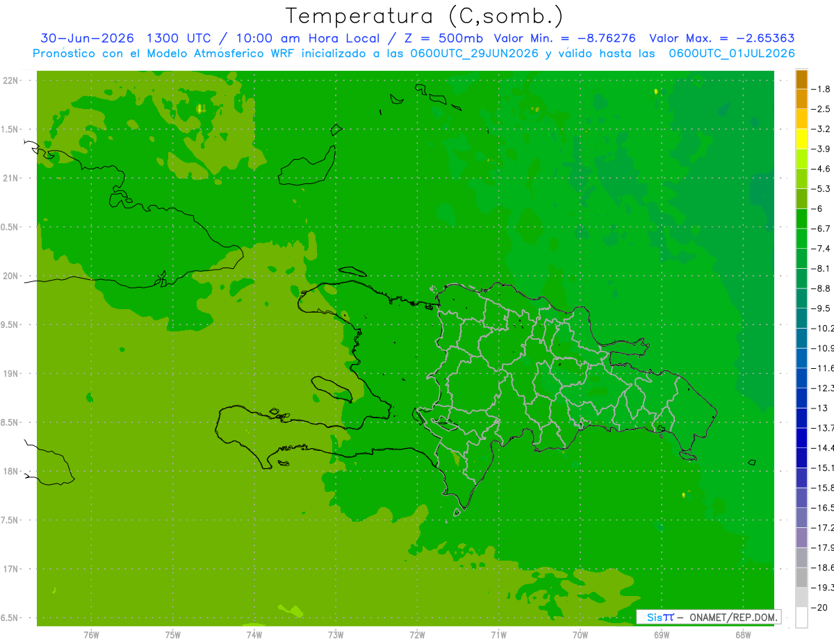Click the '9.5N' latitude label
Screen dimensions: 834x644
tap(10, 324)
